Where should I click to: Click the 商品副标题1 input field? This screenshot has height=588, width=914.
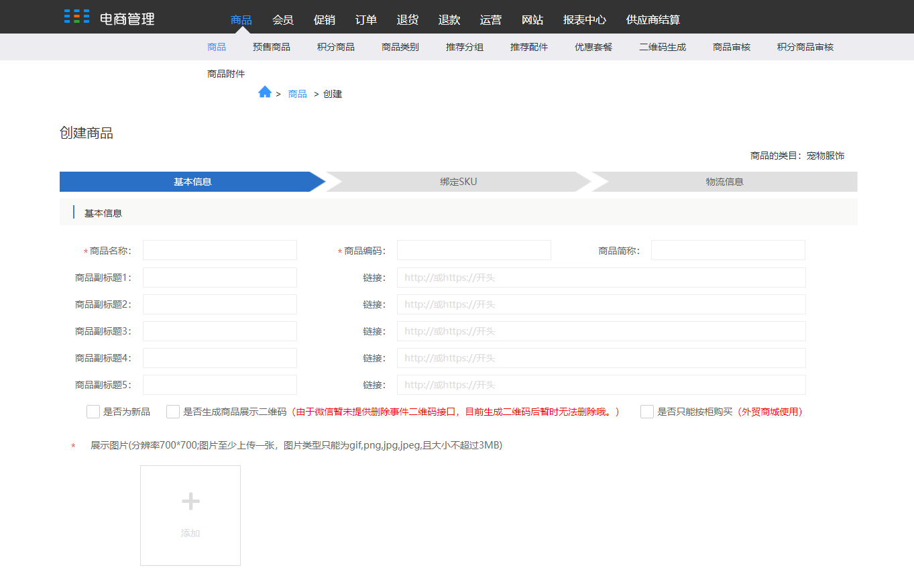click(x=220, y=278)
